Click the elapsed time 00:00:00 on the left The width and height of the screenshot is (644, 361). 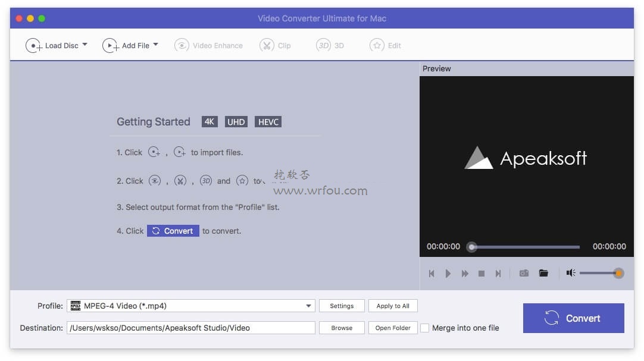pyautogui.click(x=443, y=247)
